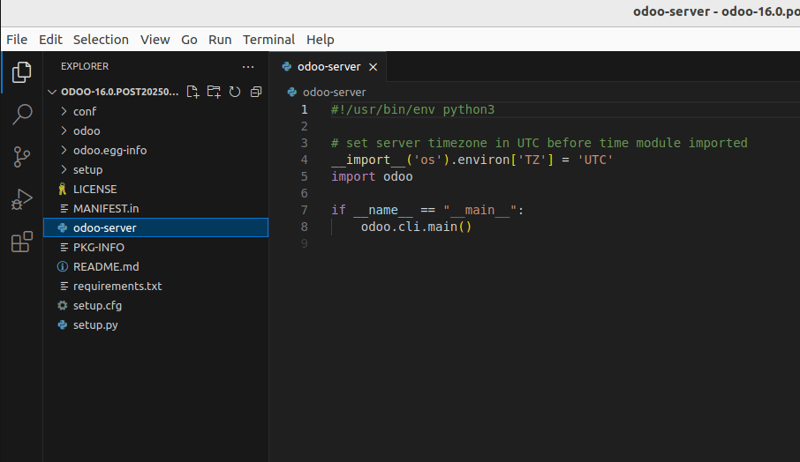The width and height of the screenshot is (800, 462).
Task: Close the odoo-server editor tab
Action: [x=373, y=67]
